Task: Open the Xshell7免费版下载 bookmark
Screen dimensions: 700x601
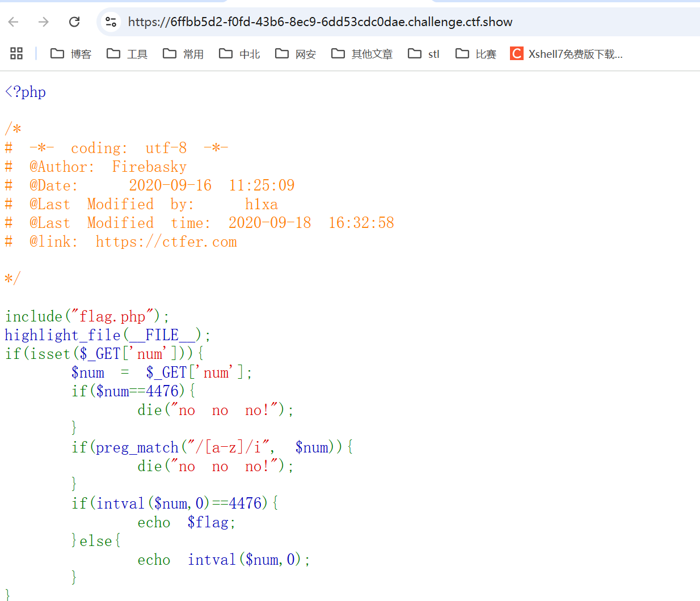Action: coord(567,54)
